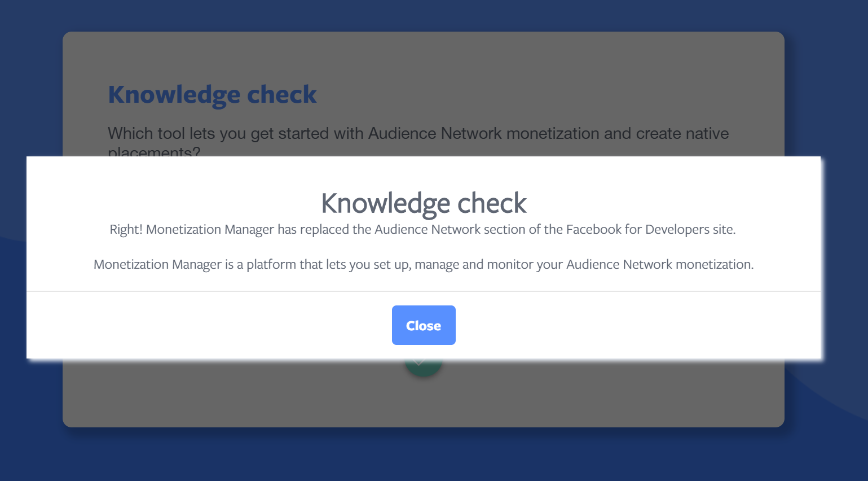The image size is (868, 481).
Task: Select the dialog's 'Knowledge check' title
Action: click(x=424, y=203)
